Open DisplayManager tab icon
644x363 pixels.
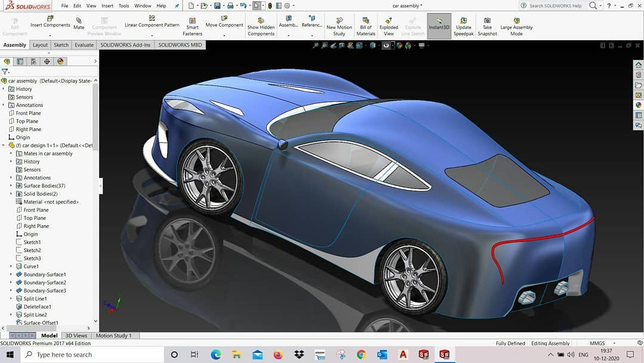click(x=60, y=61)
